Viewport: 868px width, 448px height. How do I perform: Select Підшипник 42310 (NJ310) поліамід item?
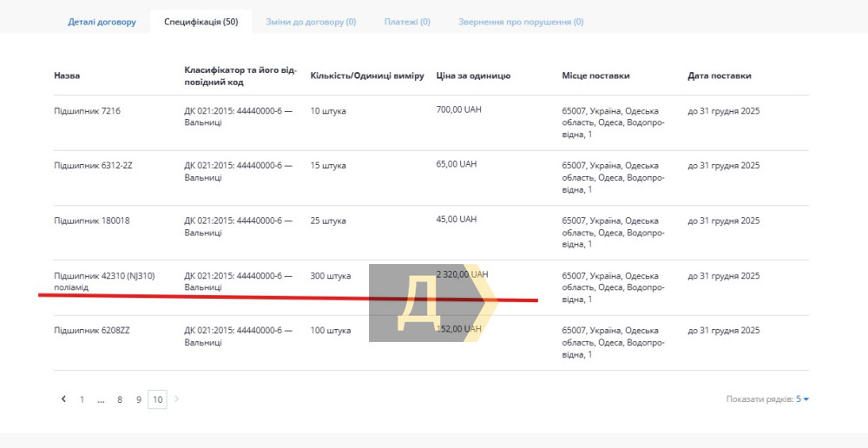coord(104,281)
